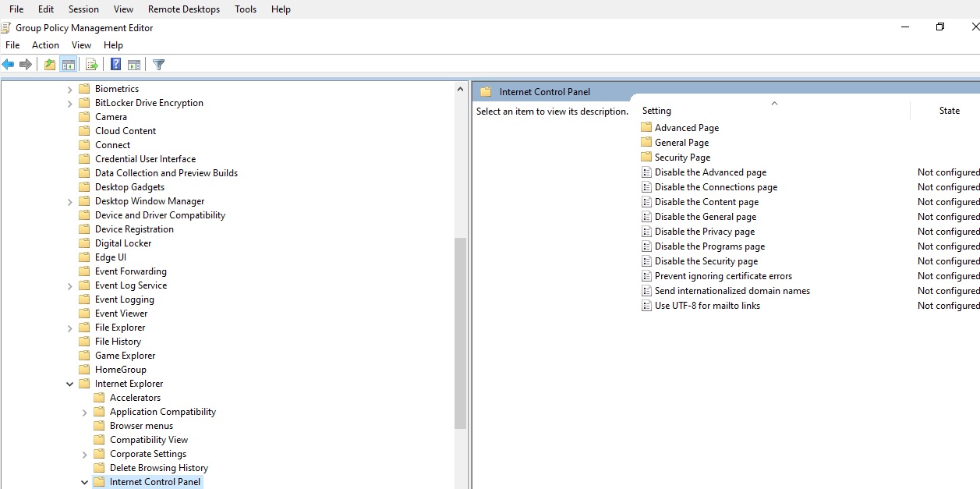Image resolution: width=980 pixels, height=489 pixels.
Task: Select the Cloud Content tree item
Action: [x=126, y=131]
